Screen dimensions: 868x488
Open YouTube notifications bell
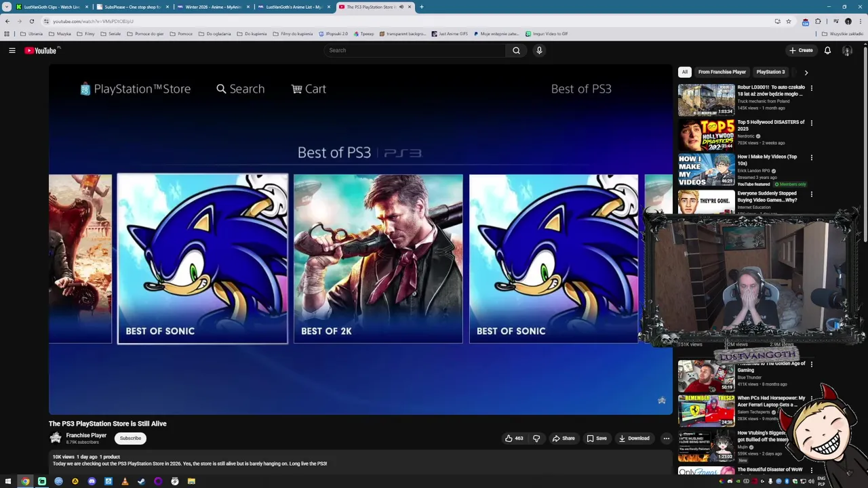[x=827, y=50]
